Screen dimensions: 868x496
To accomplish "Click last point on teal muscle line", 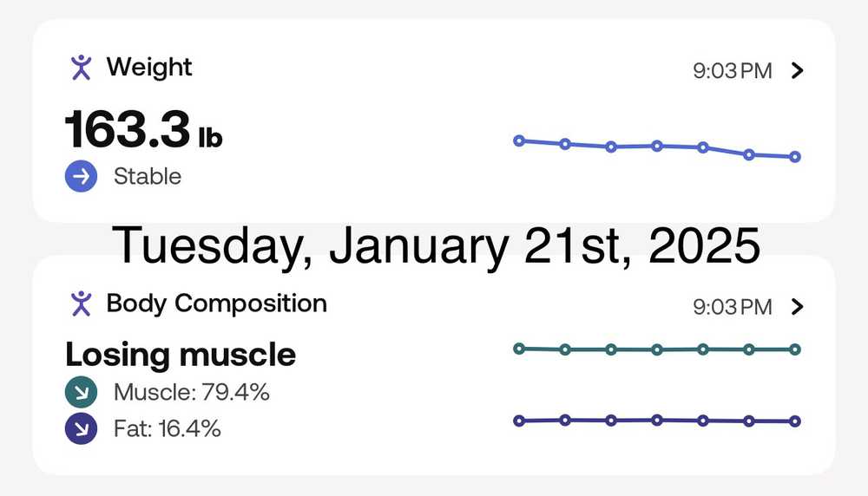I will coord(795,349).
